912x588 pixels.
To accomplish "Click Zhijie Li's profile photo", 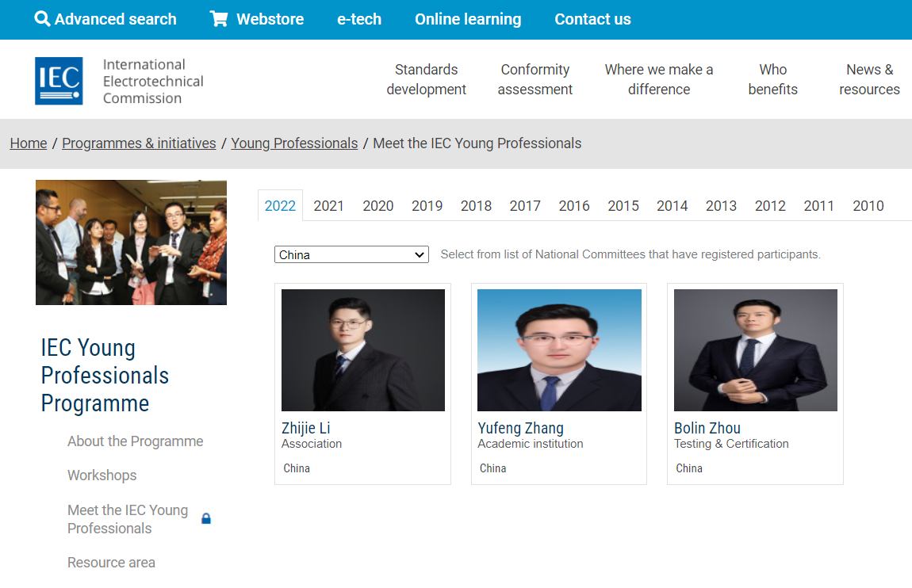I will (362, 349).
